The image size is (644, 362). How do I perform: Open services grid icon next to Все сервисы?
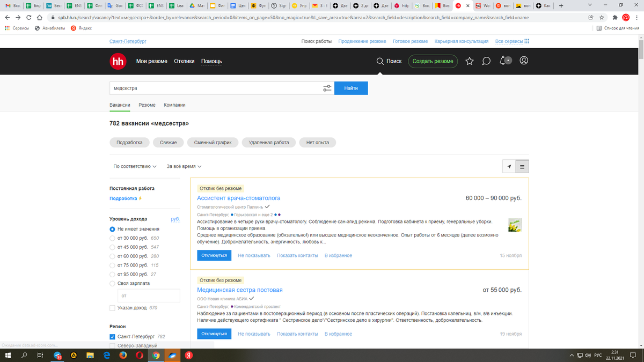tap(527, 41)
